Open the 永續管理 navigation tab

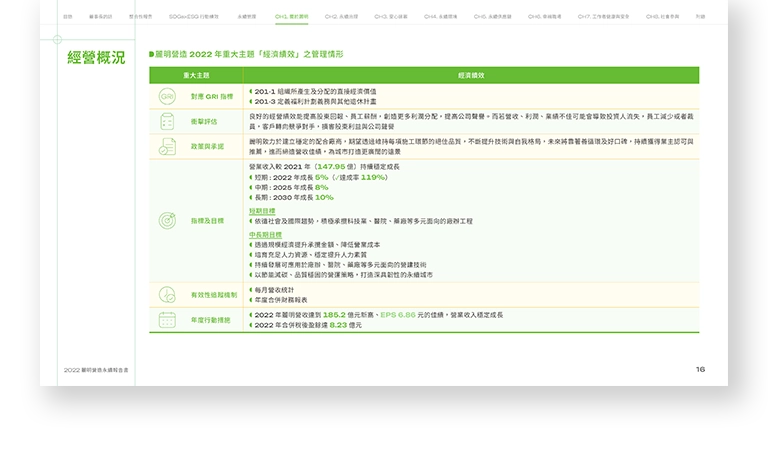(247, 17)
